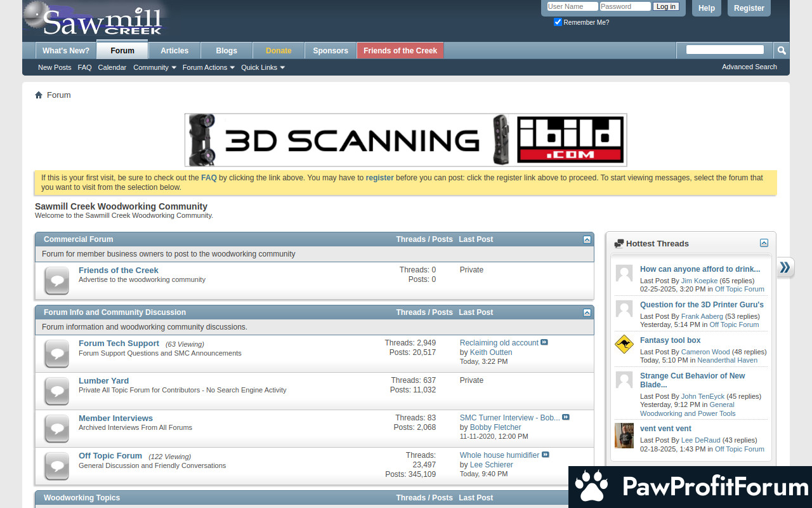Screen dimensions: 812x508
Task: Open the Neanderthal Haven forum link
Action: [727, 360]
